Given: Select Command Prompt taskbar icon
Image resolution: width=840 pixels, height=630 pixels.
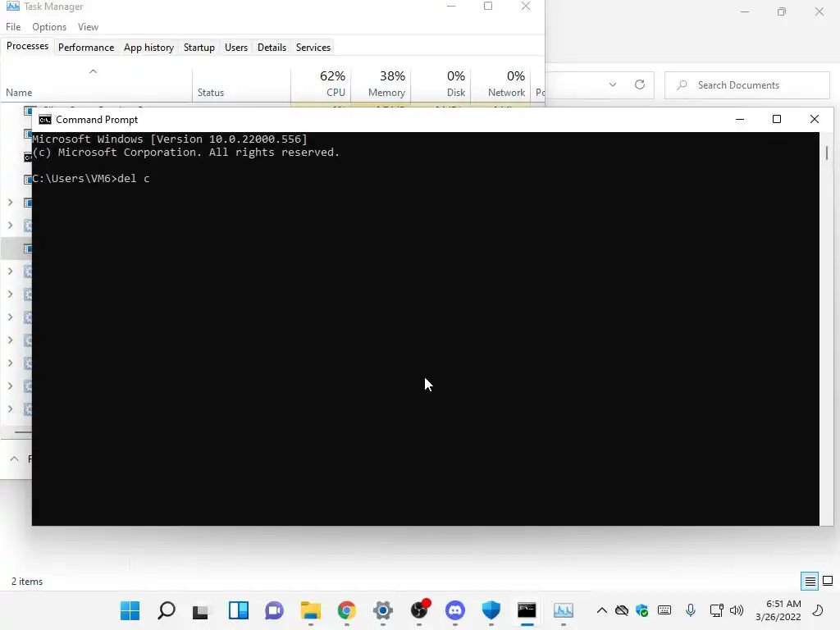Looking at the screenshot, I should (527, 610).
